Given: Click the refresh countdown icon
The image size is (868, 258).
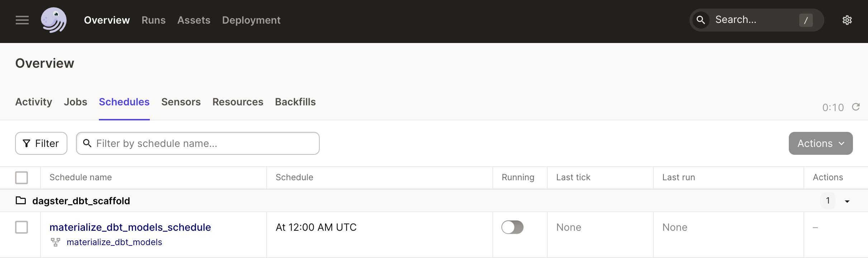Looking at the screenshot, I should pyautogui.click(x=856, y=107).
